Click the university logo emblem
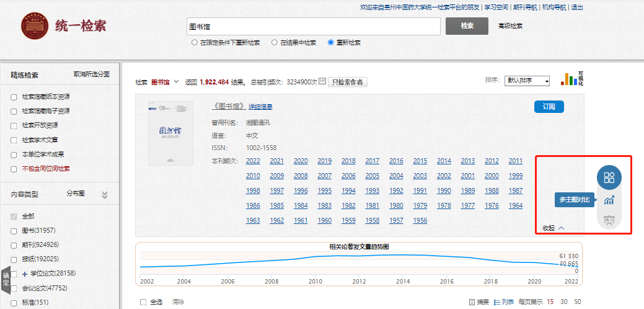 coord(35,26)
